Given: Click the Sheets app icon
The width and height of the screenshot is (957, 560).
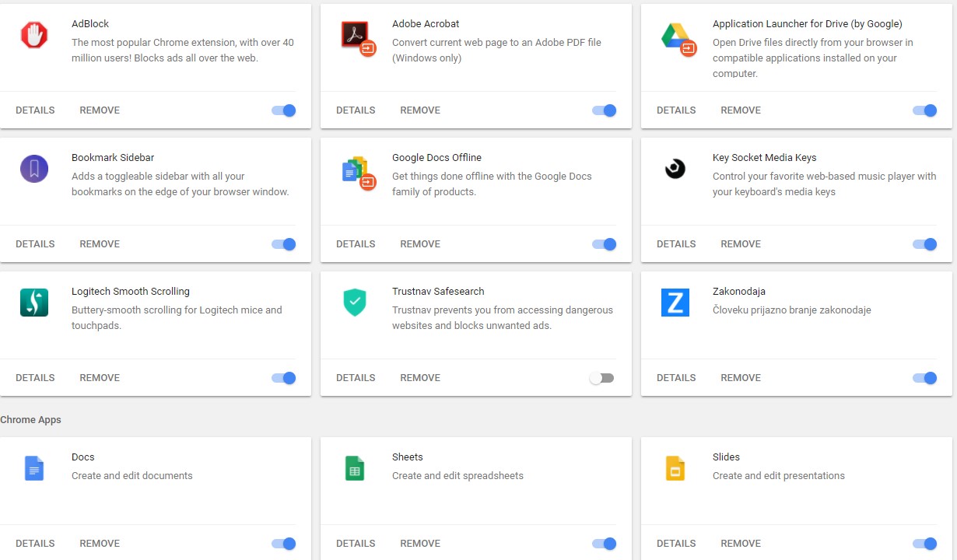Looking at the screenshot, I should tap(355, 468).
